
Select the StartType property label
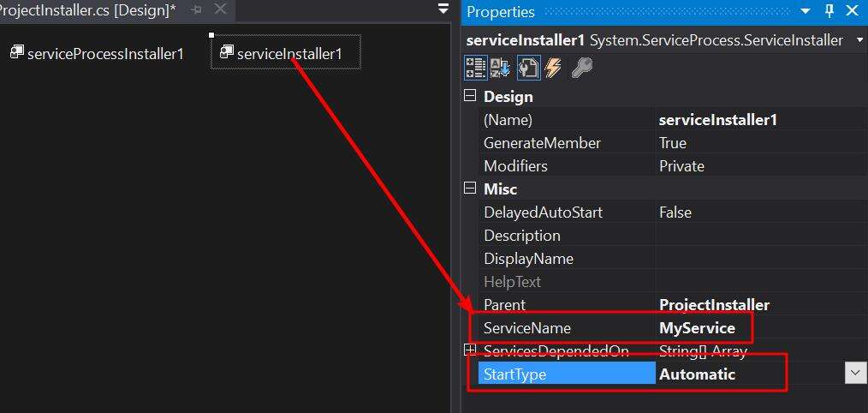(567, 374)
